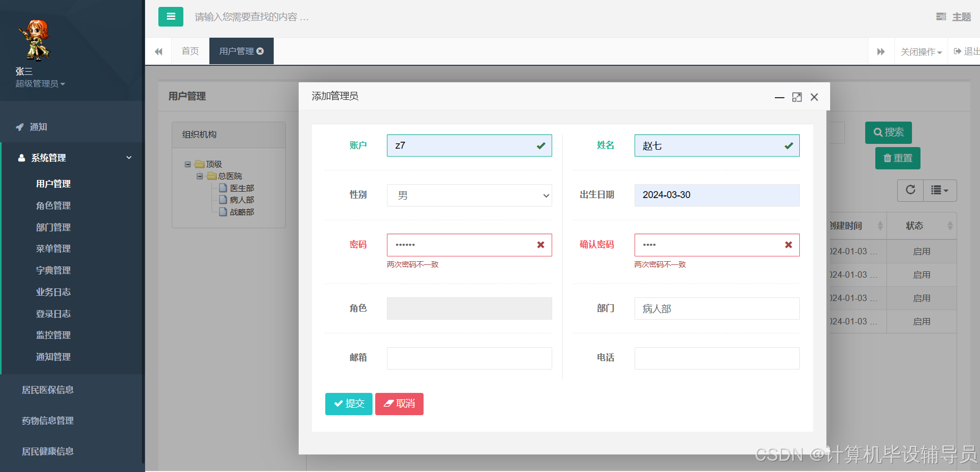The image size is (980, 472).
Task: Select 用户管理 in the sidebar
Action: [53, 184]
